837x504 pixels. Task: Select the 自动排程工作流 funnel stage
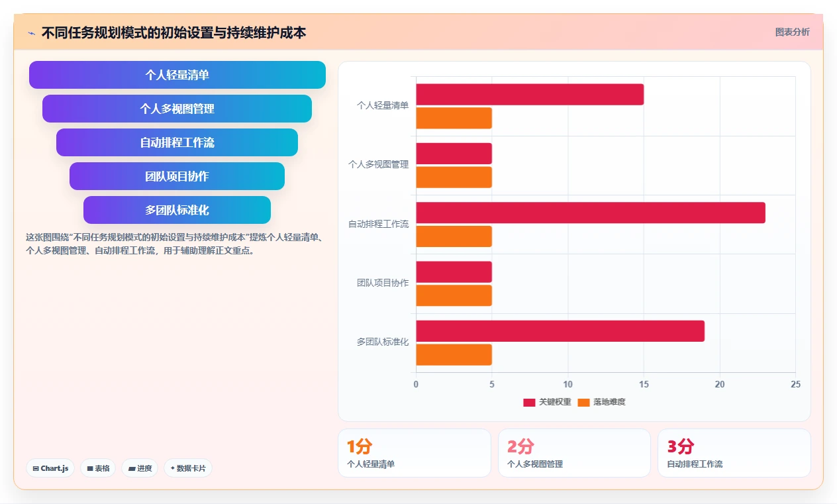pos(177,142)
